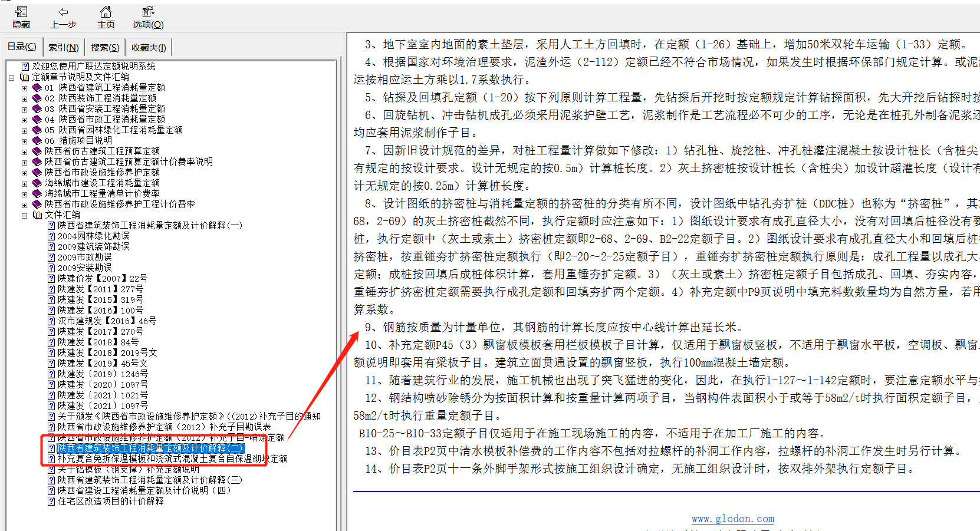Expand the 06 措施项目说明 node
Screen dimensions: 980x531
click(25, 141)
